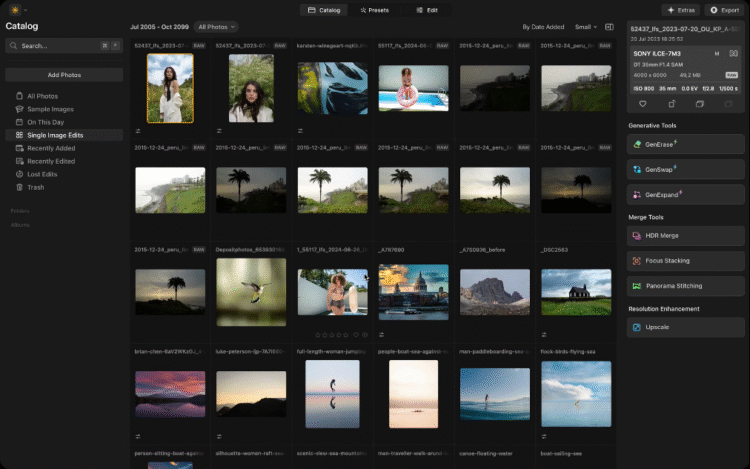The width and height of the screenshot is (750, 469).
Task: Click the metering mode icon beside SONY ILCE-7M3
Action: pos(733,54)
